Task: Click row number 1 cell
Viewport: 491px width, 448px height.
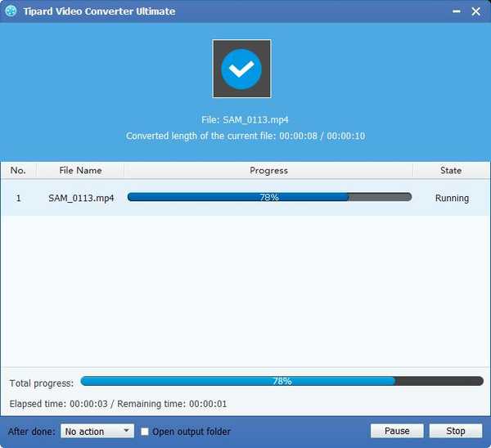Action: (18, 198)
